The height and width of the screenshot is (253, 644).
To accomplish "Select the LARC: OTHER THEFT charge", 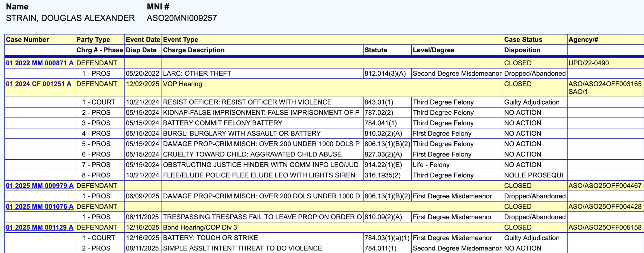I will tap(197, 74).
